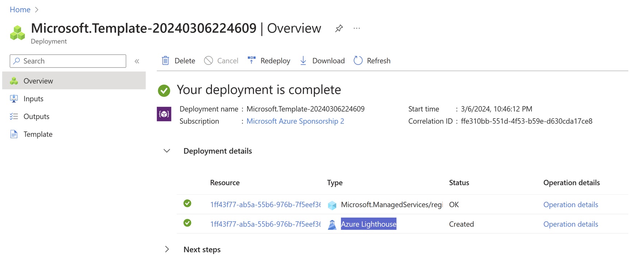
Task: Click the Type column header
Action: 335,182
